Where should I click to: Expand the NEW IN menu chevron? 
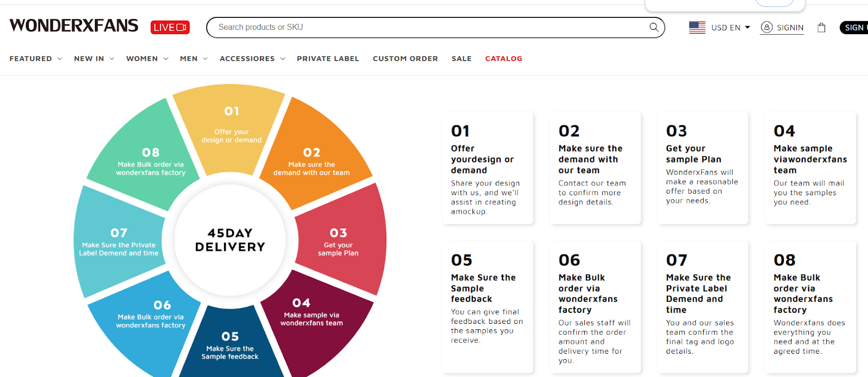click(112, 59)
